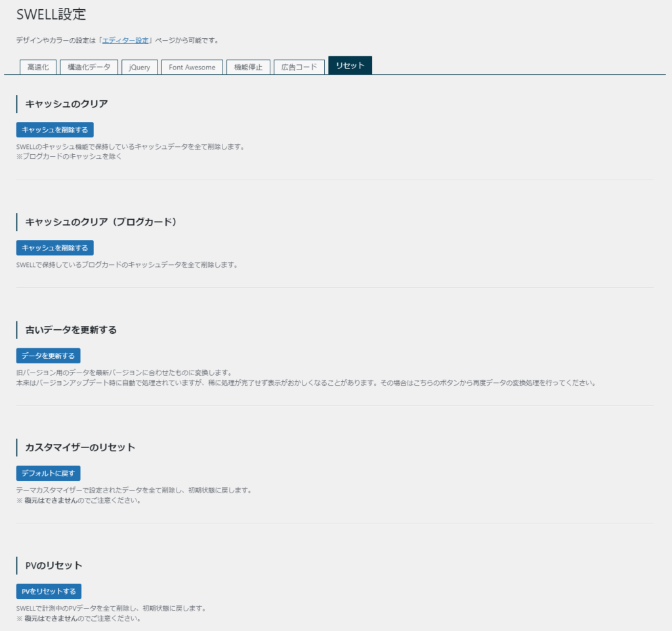Image resolution: width=672 pixels, height=631 pixels.
Task: Click the PVをリセットする button
Action: (x=49, y=591)
